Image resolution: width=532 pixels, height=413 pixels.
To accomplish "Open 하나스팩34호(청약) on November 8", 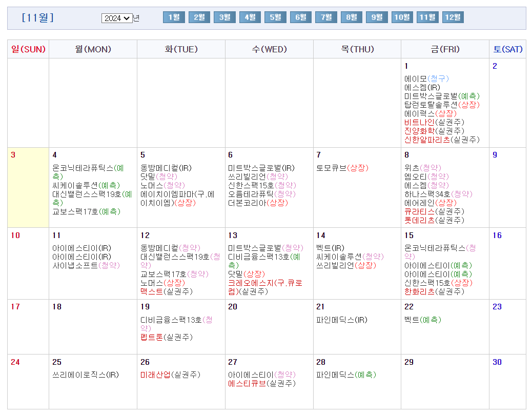I will point(438,194).
